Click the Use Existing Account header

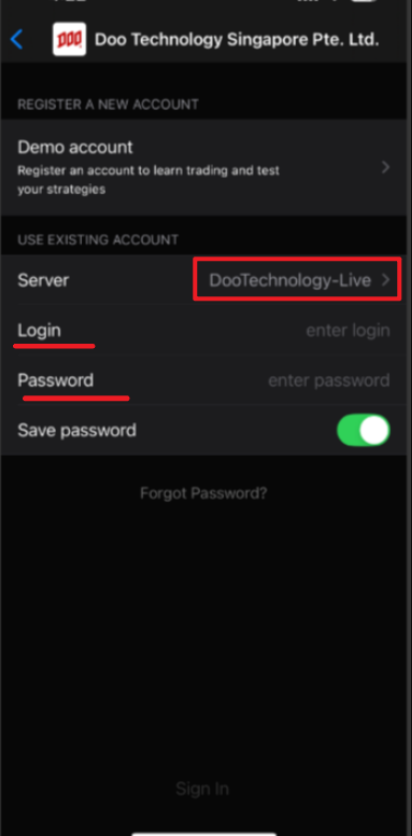(98, 240)
